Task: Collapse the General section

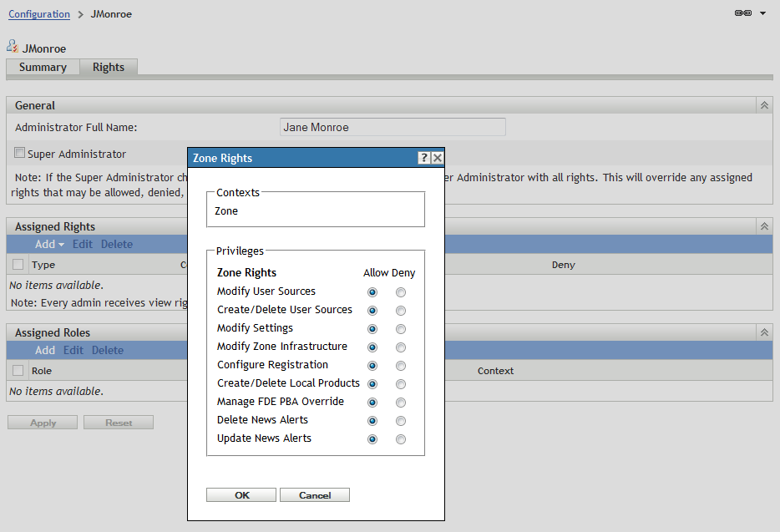Action: (x=763, y=105)
